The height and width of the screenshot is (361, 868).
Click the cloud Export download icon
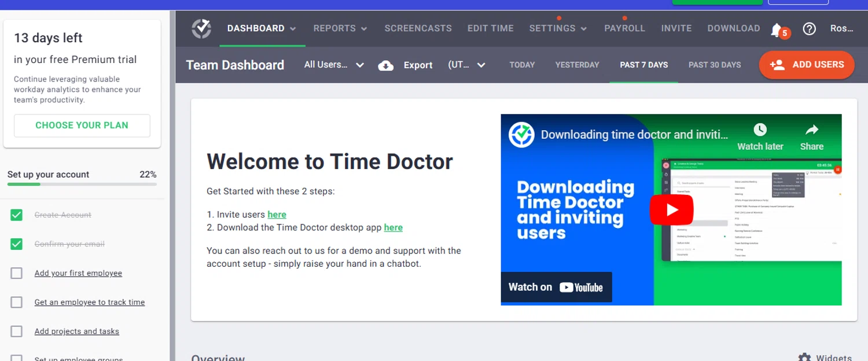[386, 65]
